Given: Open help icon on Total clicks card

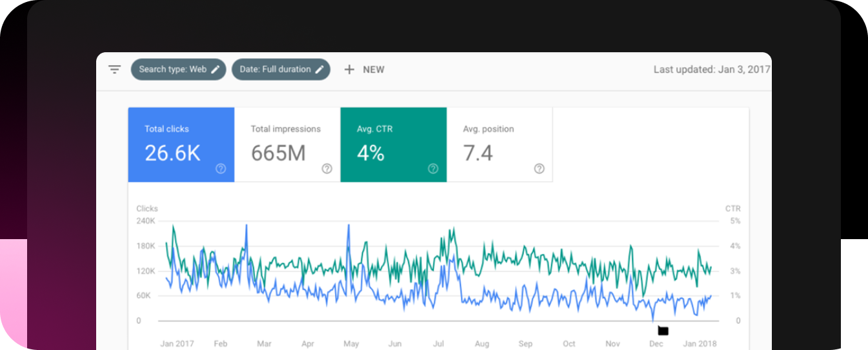Looking at the screenshot, I should click(x=221, y=169).
